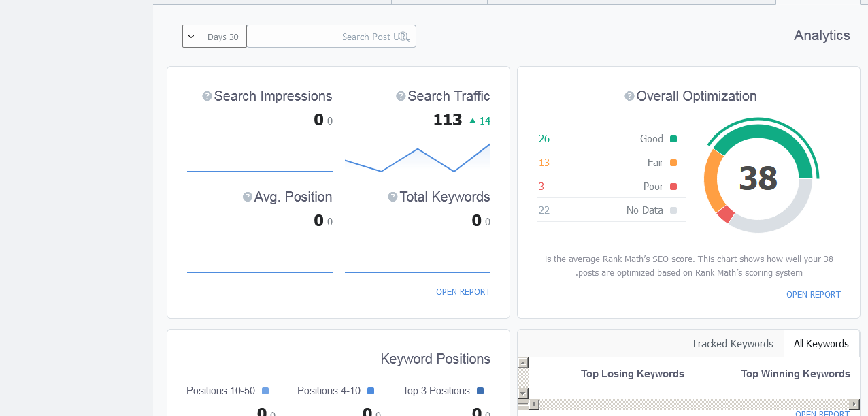Screen dimensions: 868x416
Task: Click the Good legend green swatch
Action: 673,139
